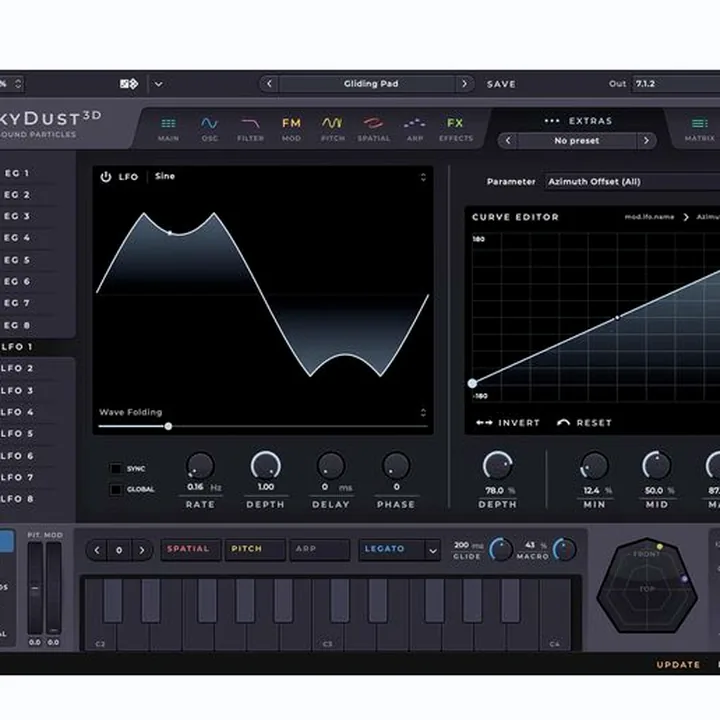The height and width of the screenshot is (720, 720).
Task: Adjust the LFO DEPTH knob
Action: point(265,466)
